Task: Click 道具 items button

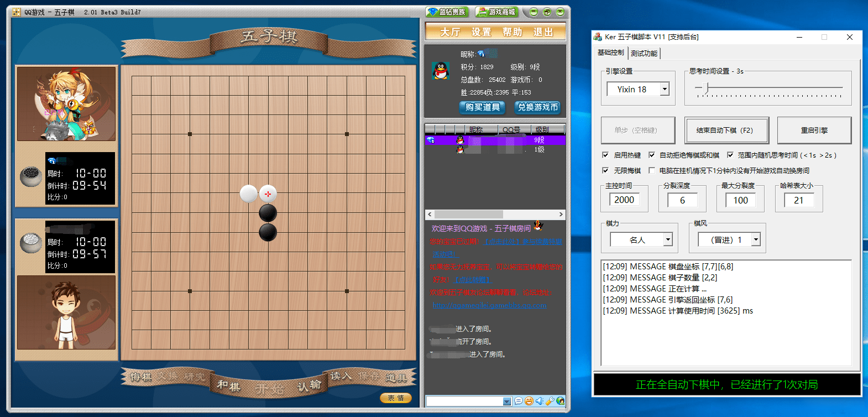Action: pos(396,378)
